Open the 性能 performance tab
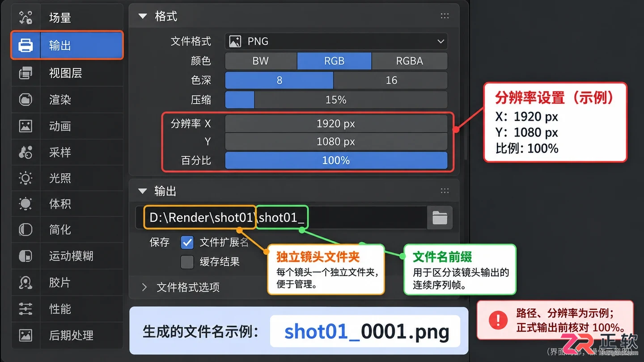This screenshot has width=644, height=362. pos(67,309)
